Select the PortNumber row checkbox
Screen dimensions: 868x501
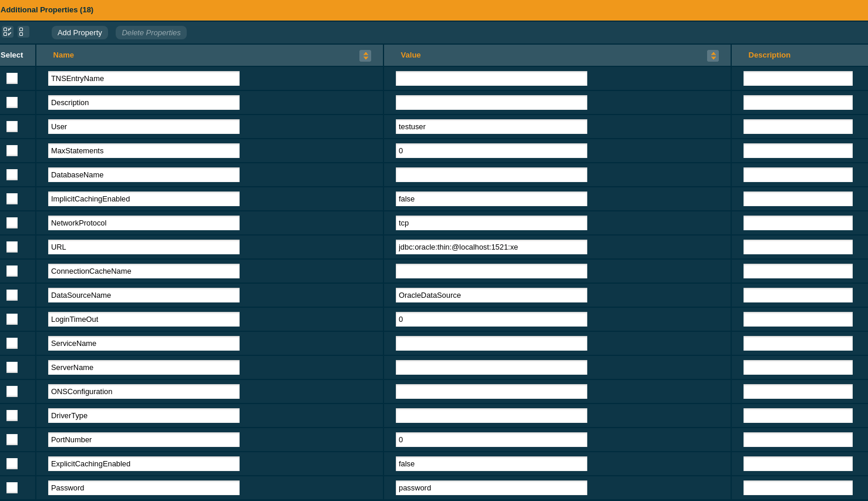pos(12,440)
